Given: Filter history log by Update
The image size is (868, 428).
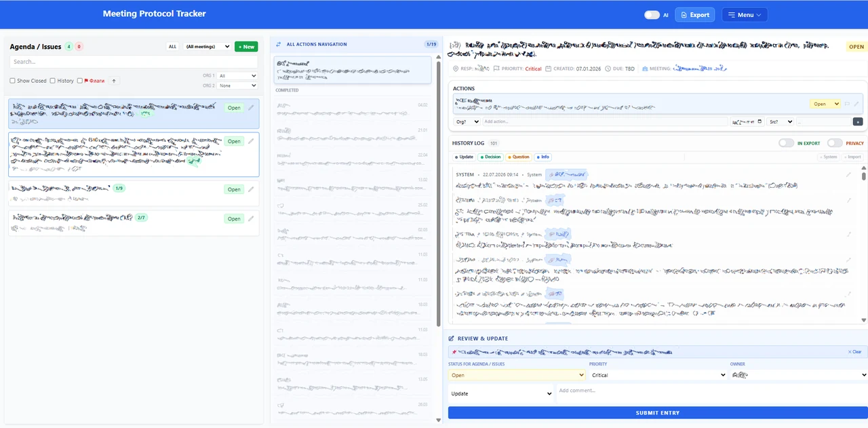Looking at the screenshot, I should click(465, 157).
